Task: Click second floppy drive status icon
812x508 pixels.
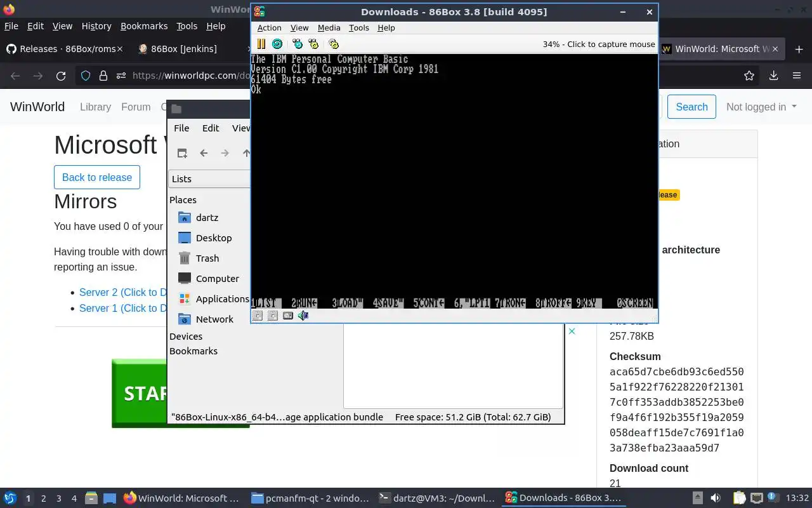Action: click(x=273, y=316)
